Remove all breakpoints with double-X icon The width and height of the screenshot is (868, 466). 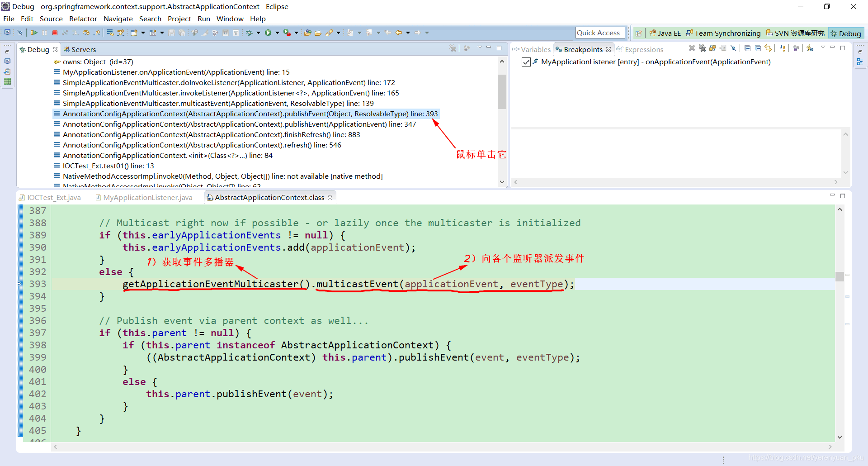pos(702,48)
